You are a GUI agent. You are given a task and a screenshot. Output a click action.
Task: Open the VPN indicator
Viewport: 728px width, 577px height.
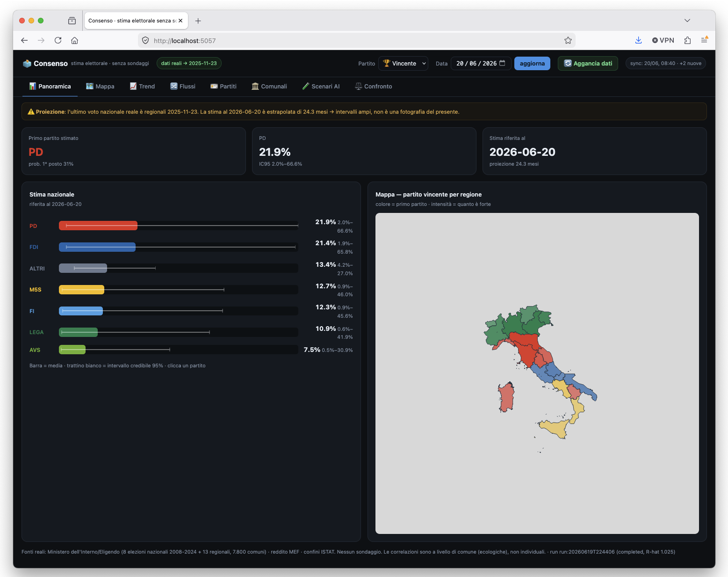[663, 41]
